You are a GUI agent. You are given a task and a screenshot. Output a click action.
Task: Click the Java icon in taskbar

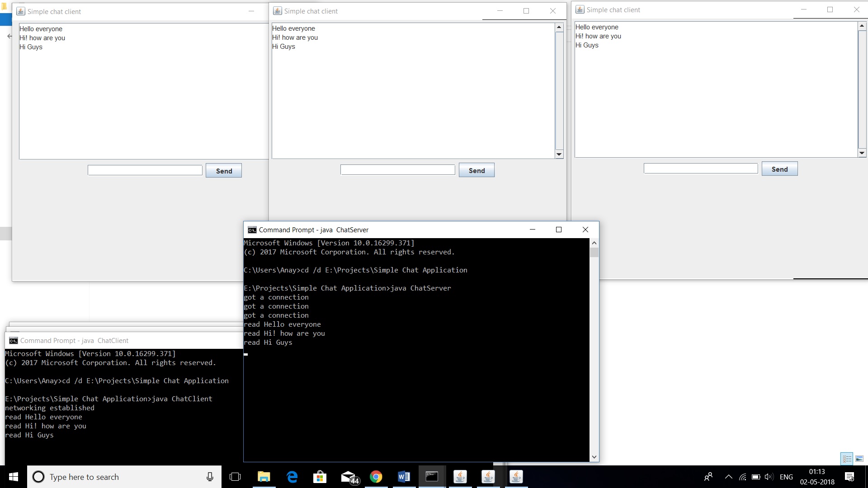coord(488,477)
